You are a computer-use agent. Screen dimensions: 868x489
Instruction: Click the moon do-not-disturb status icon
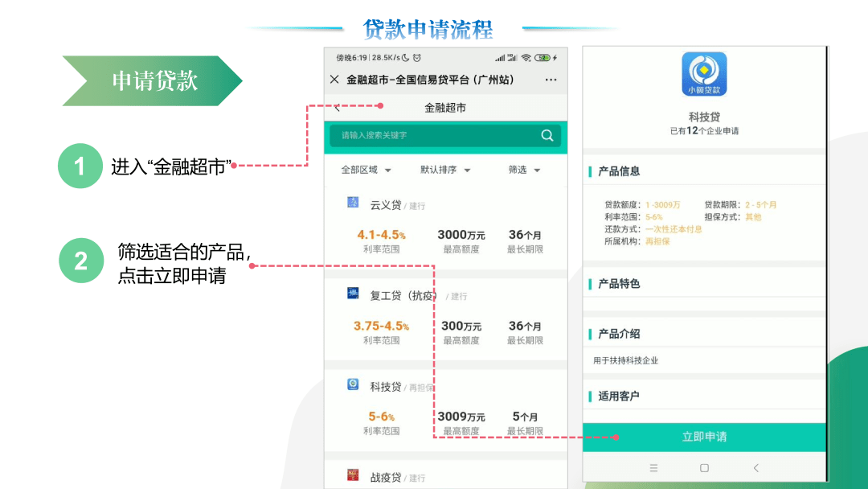(406, 58)
